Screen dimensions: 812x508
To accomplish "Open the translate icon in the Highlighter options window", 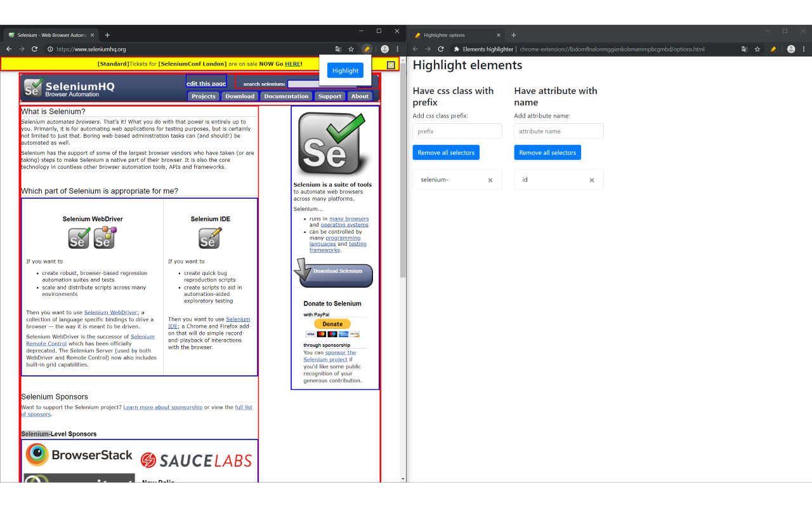I will click(x=745, y=49).
